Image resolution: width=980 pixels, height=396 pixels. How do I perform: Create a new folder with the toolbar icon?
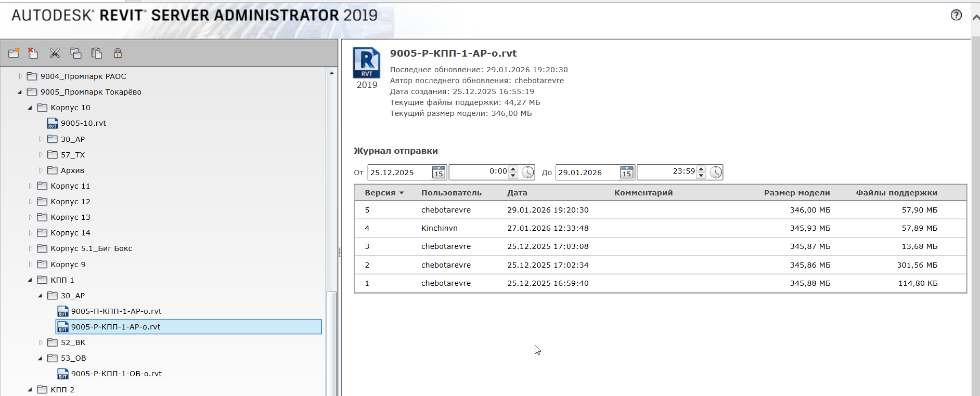click(x=14, y=53)
